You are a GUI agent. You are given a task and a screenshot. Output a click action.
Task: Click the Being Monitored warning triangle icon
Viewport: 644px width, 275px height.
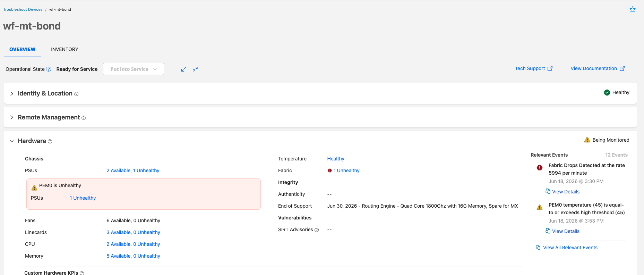pos(587,140)
